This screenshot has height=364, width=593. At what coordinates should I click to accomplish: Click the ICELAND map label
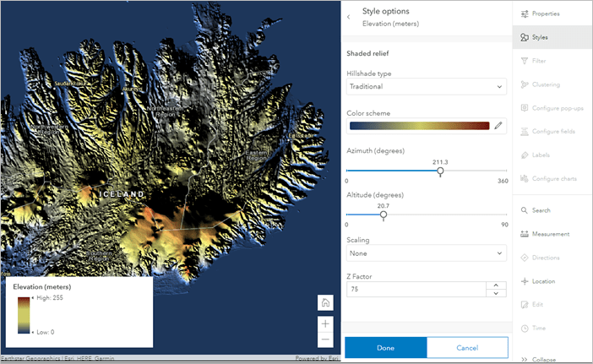pyautogui.click(x=122, y=194)
